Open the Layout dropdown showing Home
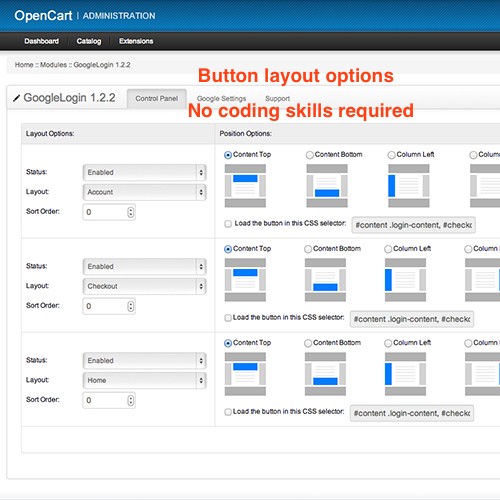The width and height of the screenshot is (500, 500). (145, 380)
